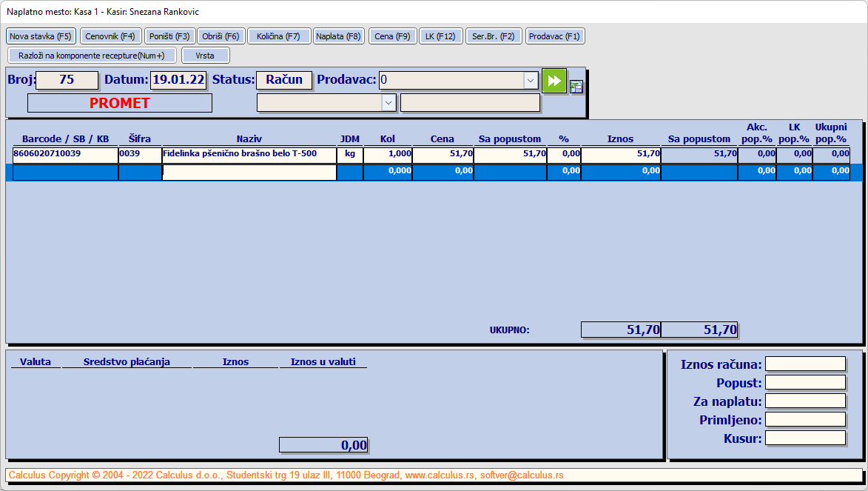Click Nova stavka (F5) button

[41, 36]
